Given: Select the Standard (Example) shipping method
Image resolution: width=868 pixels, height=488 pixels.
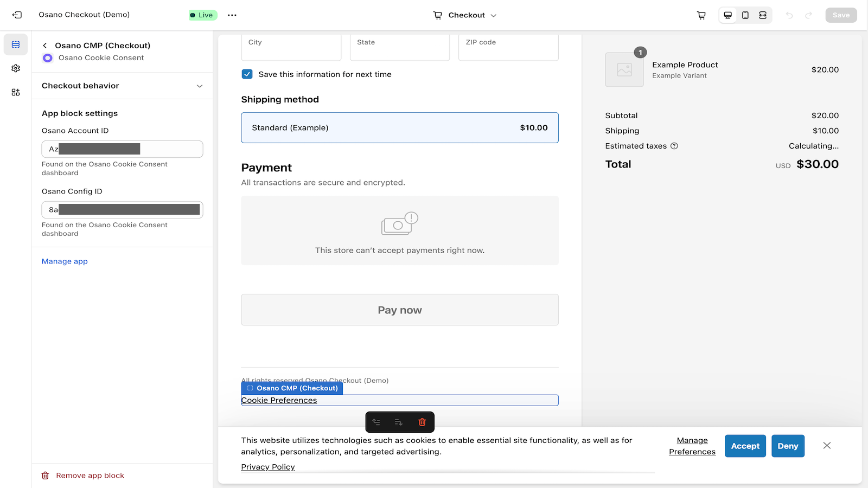Looking at the screenshot, I should 400,128.
